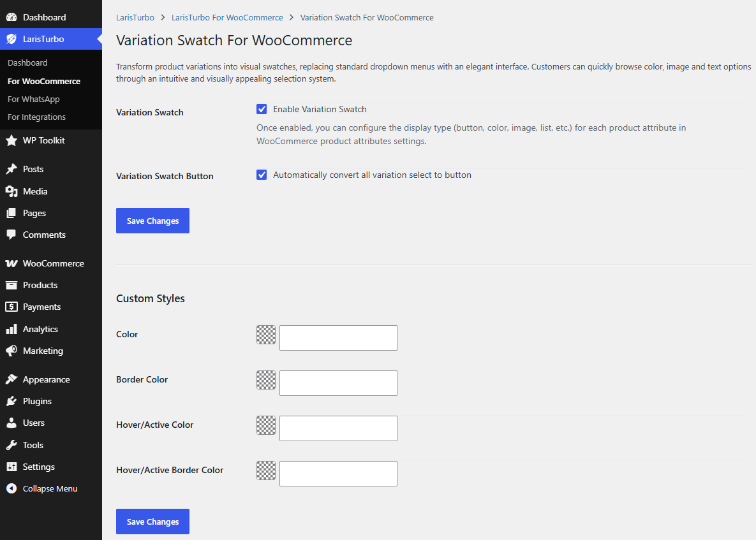
Task: Click the Payments dollar icon
Action: click(11, 307)
